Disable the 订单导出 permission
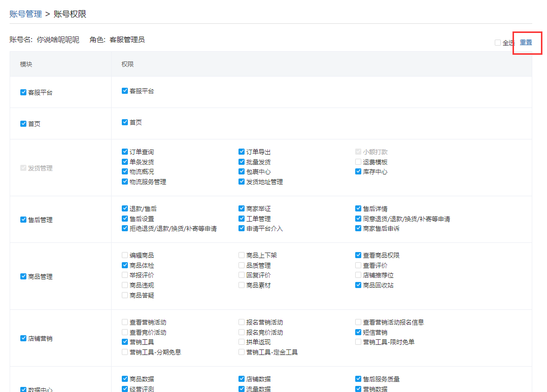 pos(242,152)
